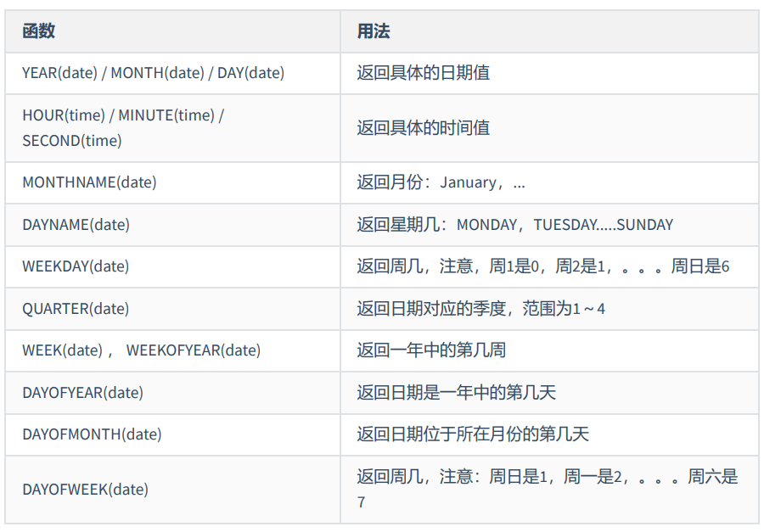
Task: Click the 用法 column header
Action: click(x=374, y=31)
